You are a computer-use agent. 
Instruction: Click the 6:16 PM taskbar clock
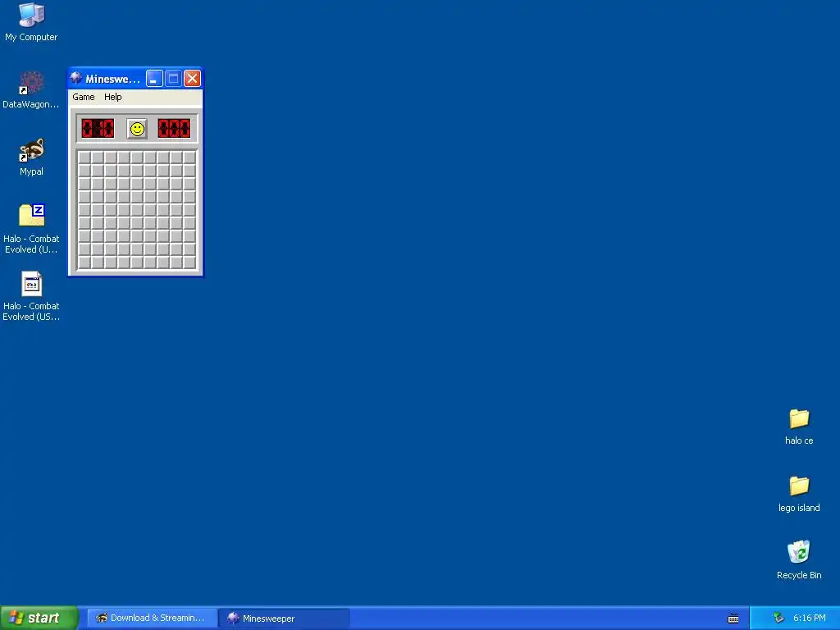809,618
